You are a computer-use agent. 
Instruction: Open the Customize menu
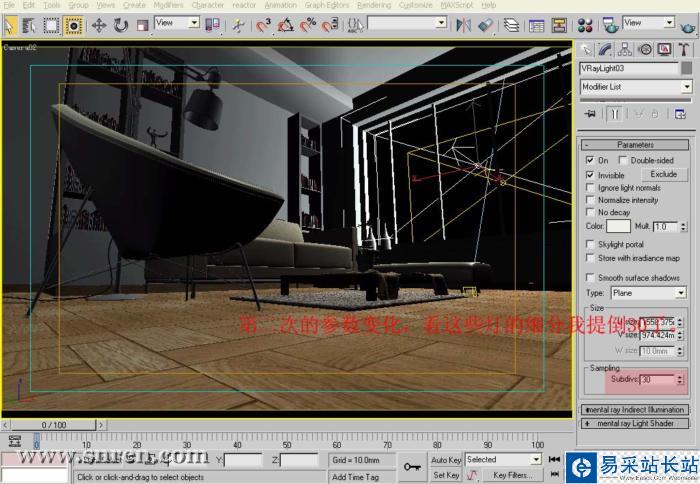416,5
